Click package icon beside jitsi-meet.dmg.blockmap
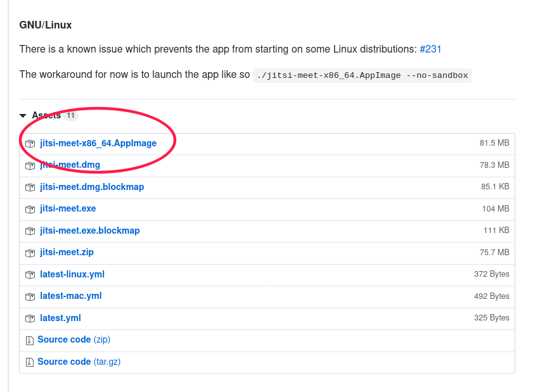Image resolution: width=559 pixels, height=392 pixels. click(x=30, y=187)
